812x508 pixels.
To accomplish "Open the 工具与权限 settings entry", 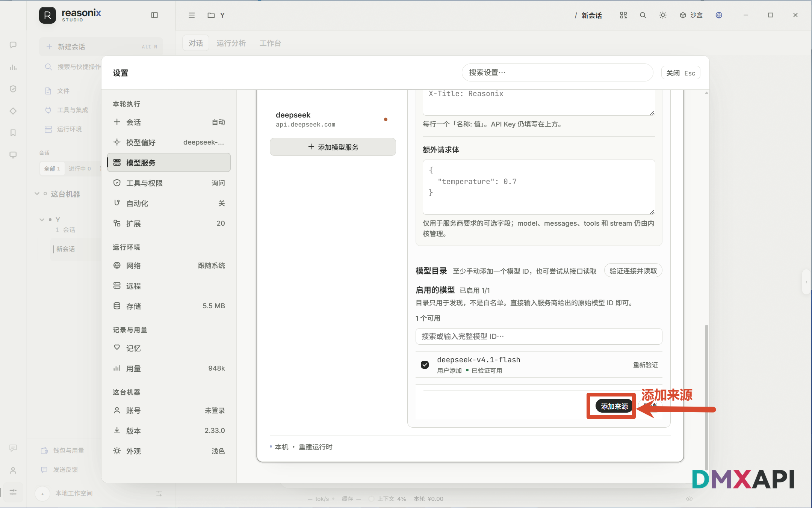I will (x=169, y=183).
